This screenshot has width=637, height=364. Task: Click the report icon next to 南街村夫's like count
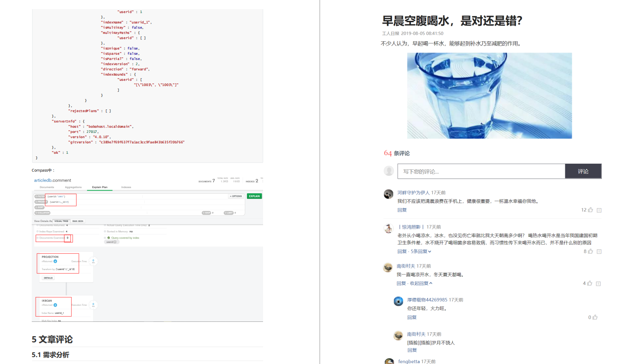click(599, 283)
